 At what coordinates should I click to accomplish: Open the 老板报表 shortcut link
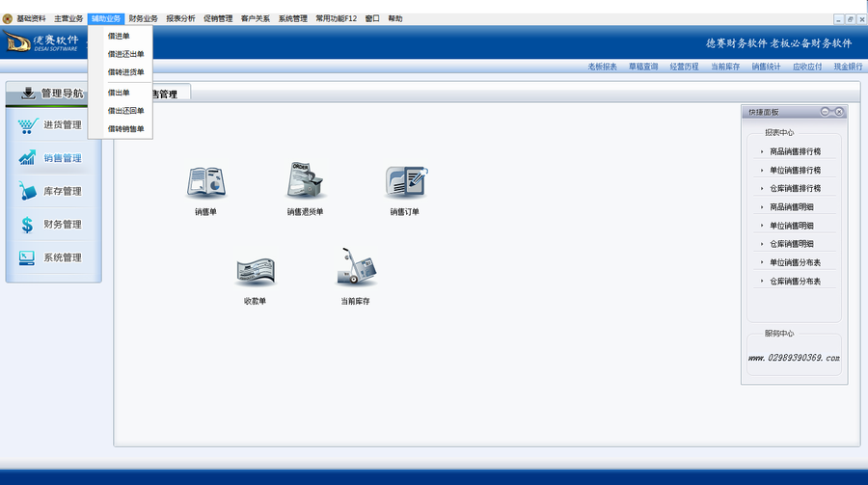602,67
